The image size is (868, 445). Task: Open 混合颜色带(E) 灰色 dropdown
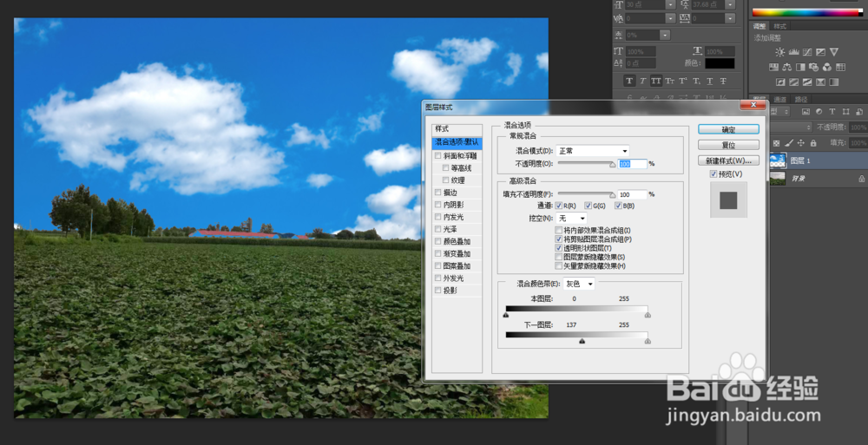point(578,284)
